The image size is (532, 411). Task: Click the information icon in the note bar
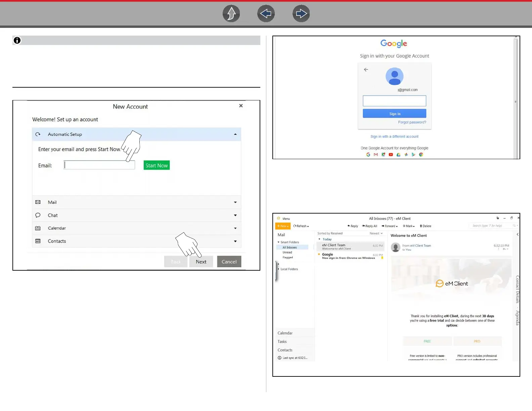pos(17,40)
